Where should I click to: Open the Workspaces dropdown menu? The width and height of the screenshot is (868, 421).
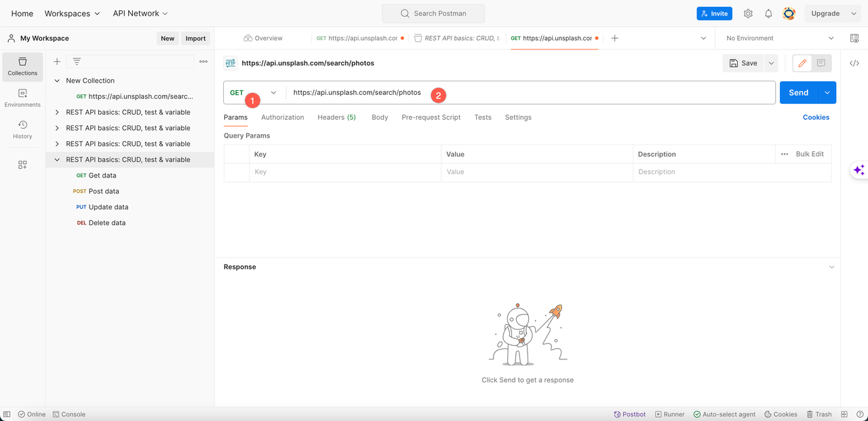tap(72, 14)
